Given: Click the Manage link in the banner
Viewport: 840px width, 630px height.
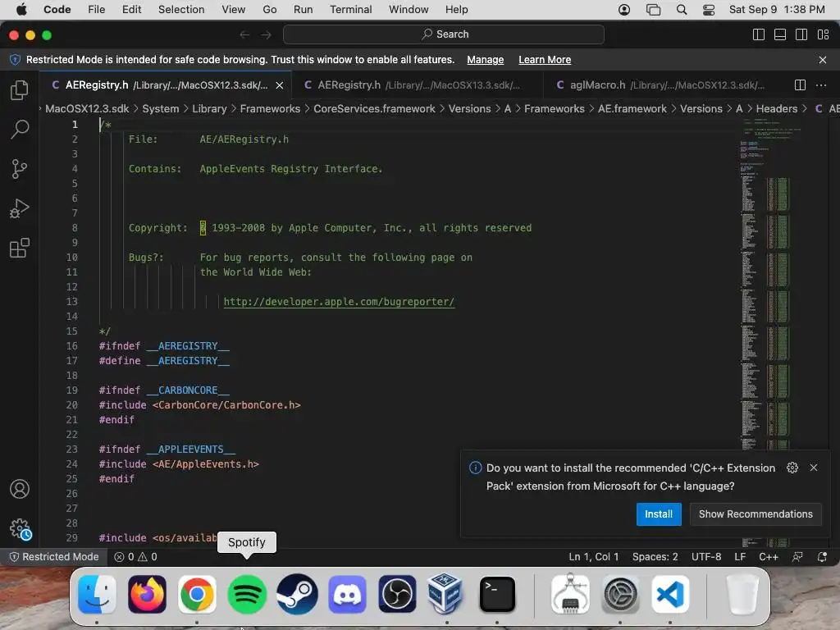Looking at the screenshot, I should pyautogui.click(x=485, y=60).
